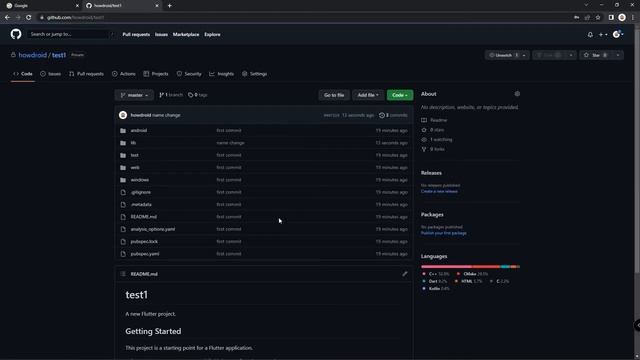Expand the Star lists dropdown arrow
The height and width of the screenshot is (360, 640).
[618, 55]
